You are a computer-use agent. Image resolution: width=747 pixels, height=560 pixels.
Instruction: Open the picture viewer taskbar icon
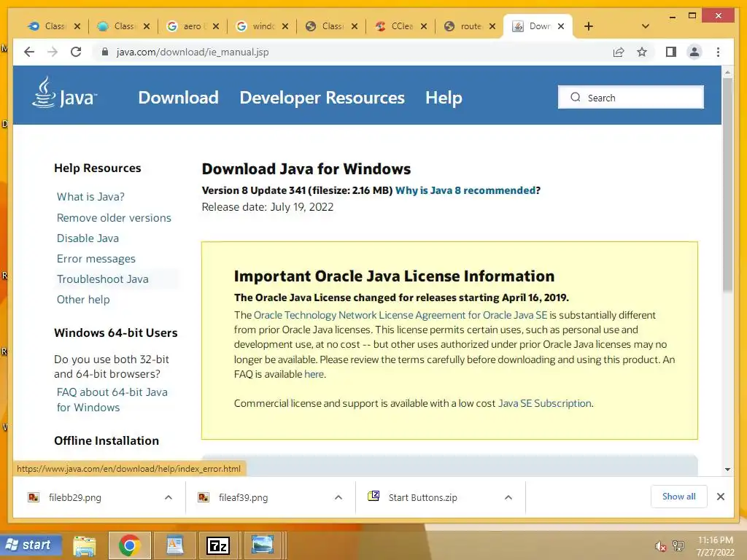point(263,545)
